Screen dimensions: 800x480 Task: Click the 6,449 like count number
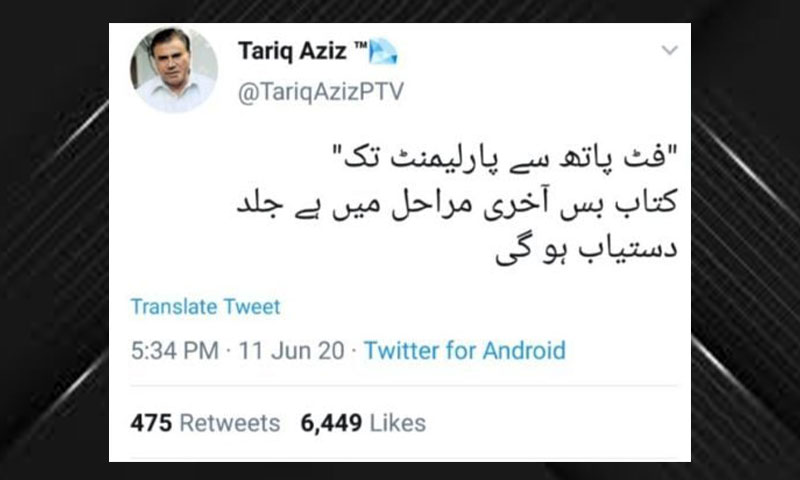coord(331,423)
